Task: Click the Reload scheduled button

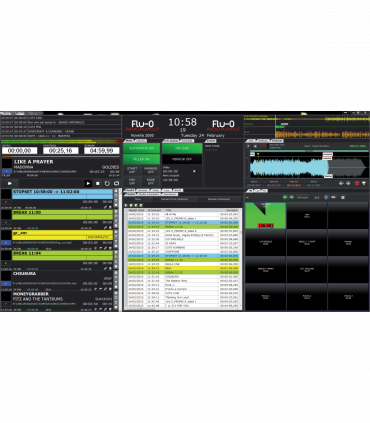Action: click(x=219, y=199)
